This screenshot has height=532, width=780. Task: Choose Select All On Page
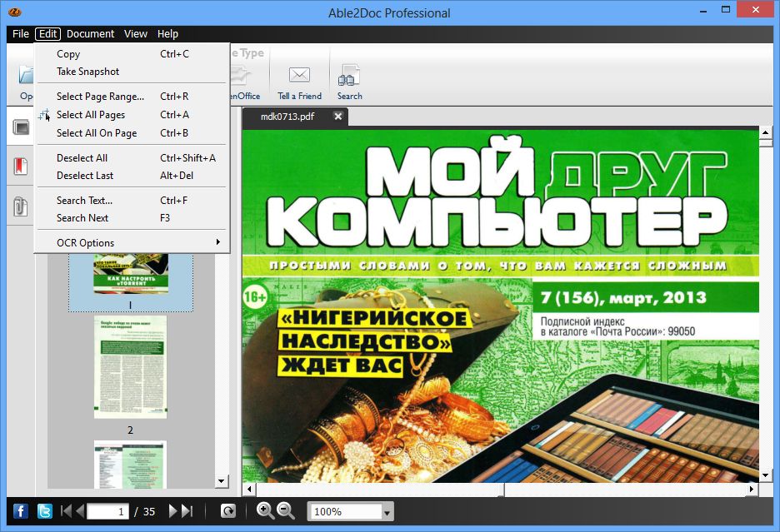(x=132, y=133)
